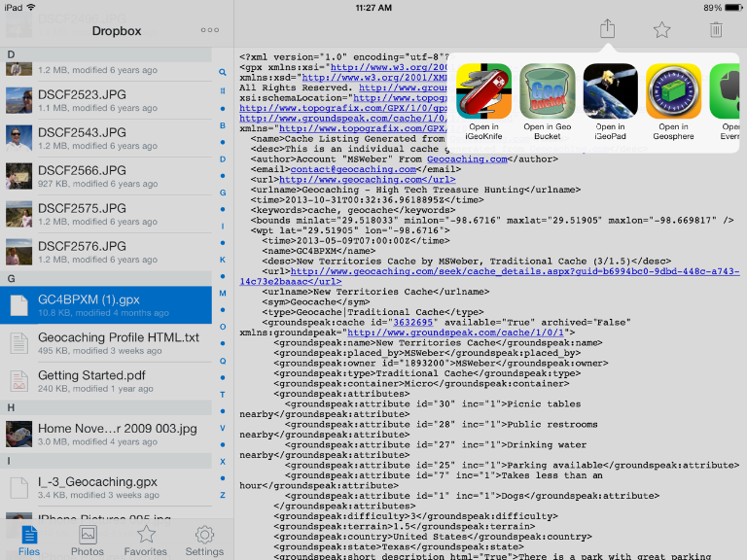Open Geocaching Profile HTML.txt
Viewport: 747px width, 560px height.
pos(106,343)
